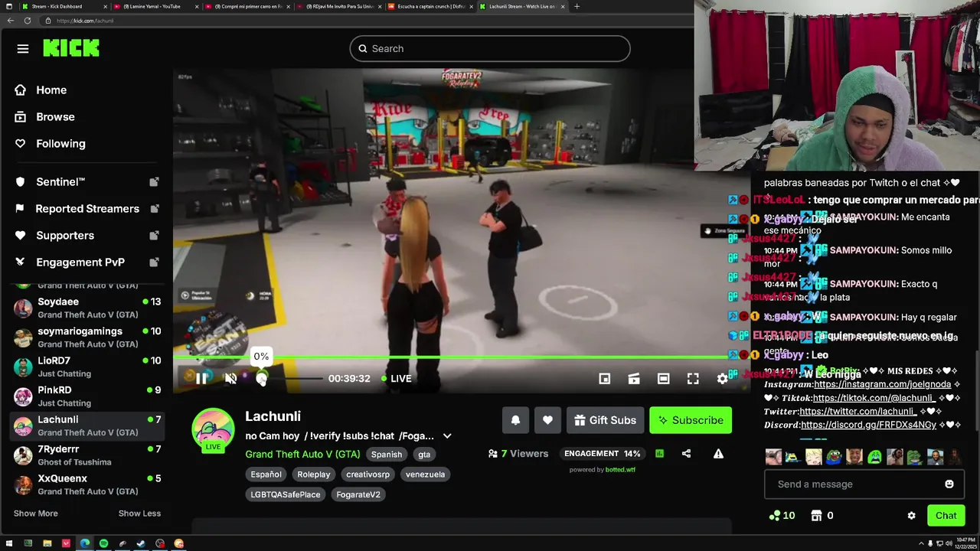Image resolution: width=980 pixels, height=551 pixels.
Task: Open the chat shop icon
Action: [817, 515]
